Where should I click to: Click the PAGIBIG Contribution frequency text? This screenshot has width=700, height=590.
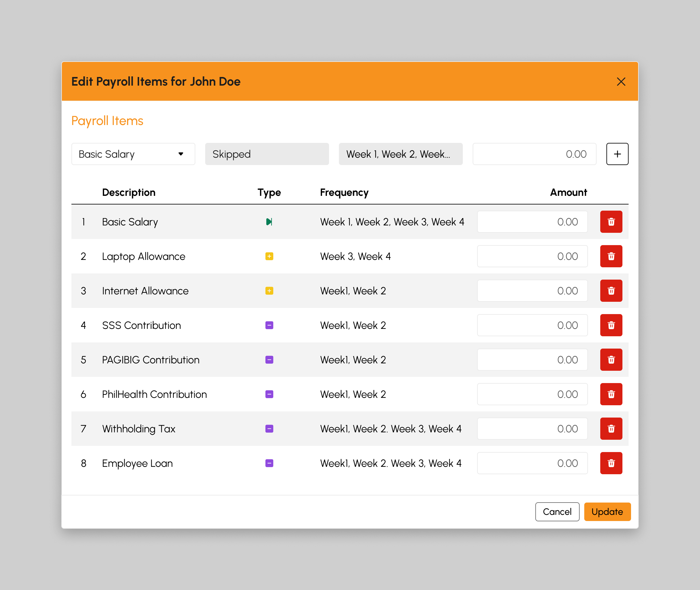point(353,360)
